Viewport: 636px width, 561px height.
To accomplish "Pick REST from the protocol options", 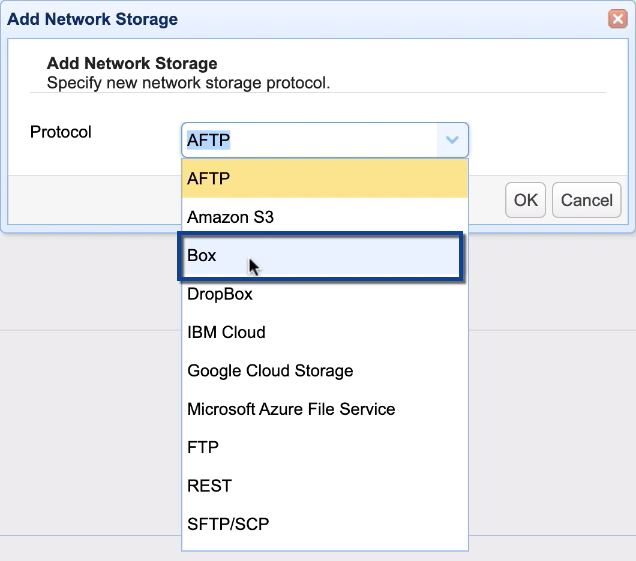I will pyautogui.click(x=324, y=486).
